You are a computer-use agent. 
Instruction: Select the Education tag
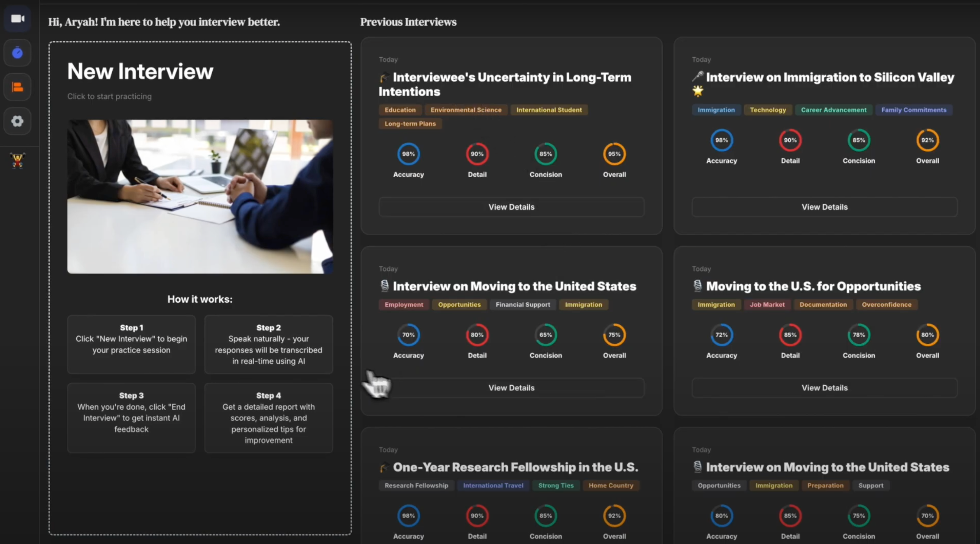400,110
